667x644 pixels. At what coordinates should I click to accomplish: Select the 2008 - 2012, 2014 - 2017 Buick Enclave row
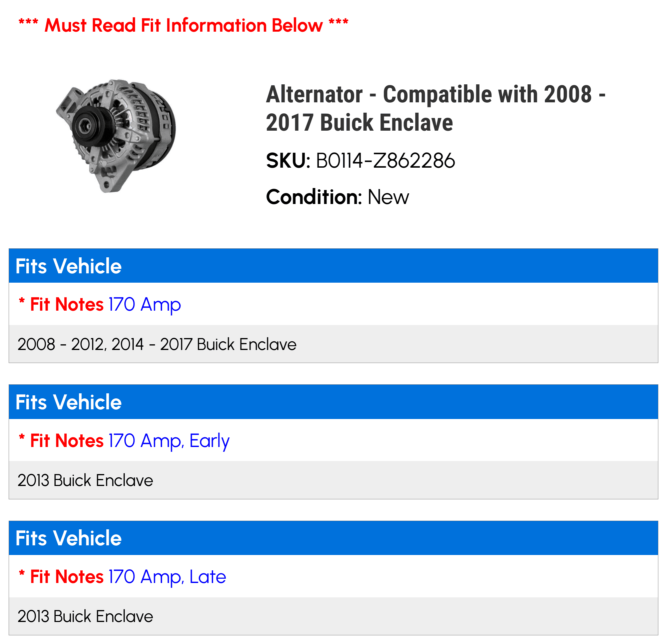pyautogui.click(x=157, y=344)
